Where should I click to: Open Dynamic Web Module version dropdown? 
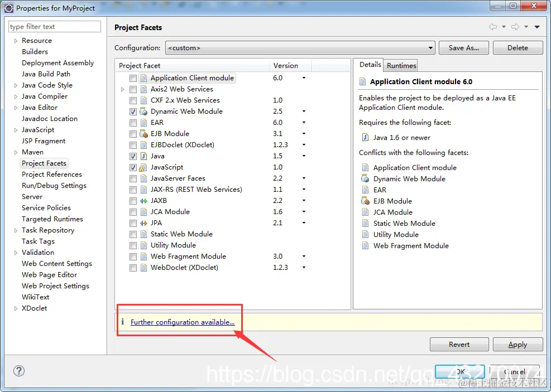[x=304, y=112]
